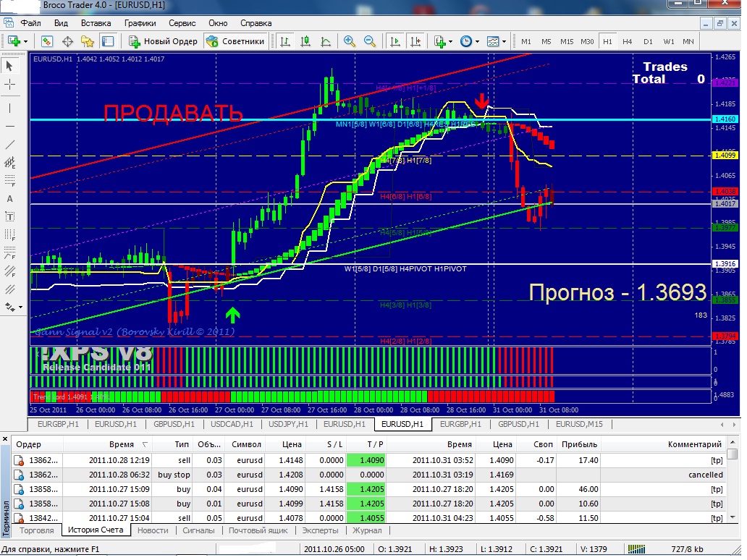Switch to bar chart display
The image size is (747, 560).
tap(285, 42)
